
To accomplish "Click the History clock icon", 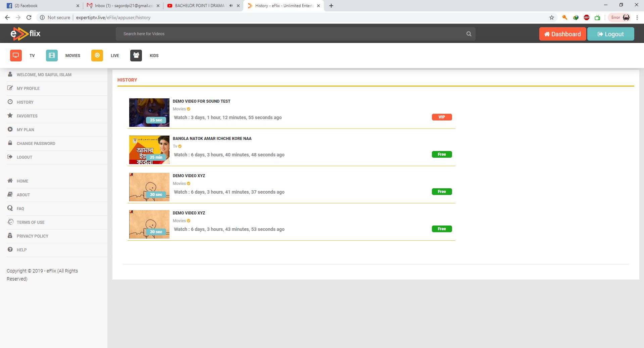I will tap(10, 102).
